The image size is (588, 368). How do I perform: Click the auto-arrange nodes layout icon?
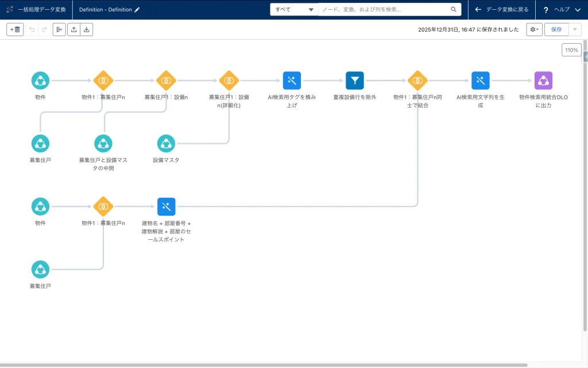(x=59, y=29)
